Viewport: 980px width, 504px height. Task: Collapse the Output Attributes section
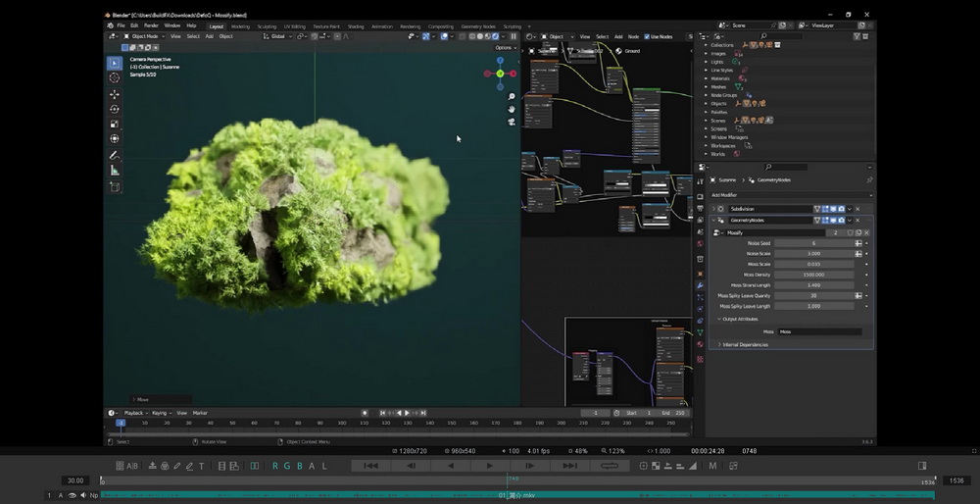718,319
